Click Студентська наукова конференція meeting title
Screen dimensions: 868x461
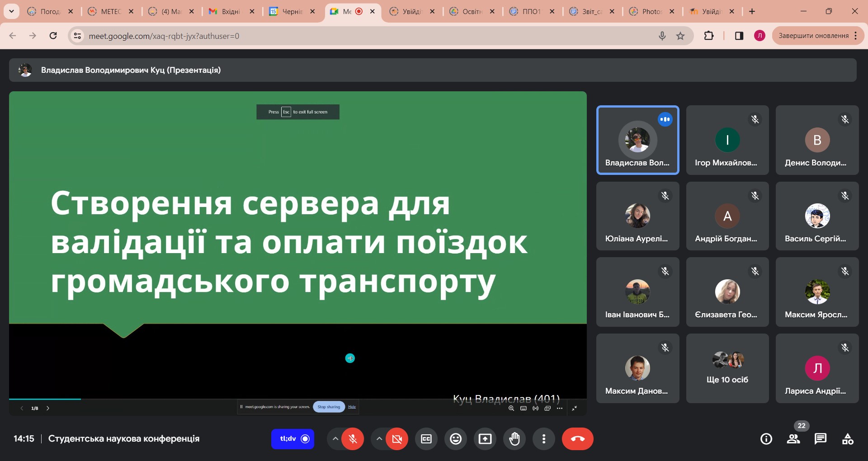point(124,439)
